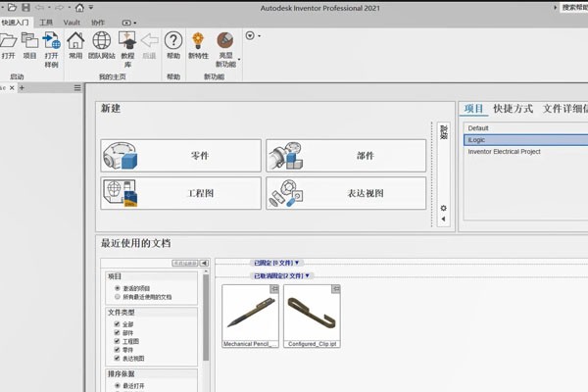Click the quick access Save disk icon
Screen dimensions: 588x392
coord(25,7)
